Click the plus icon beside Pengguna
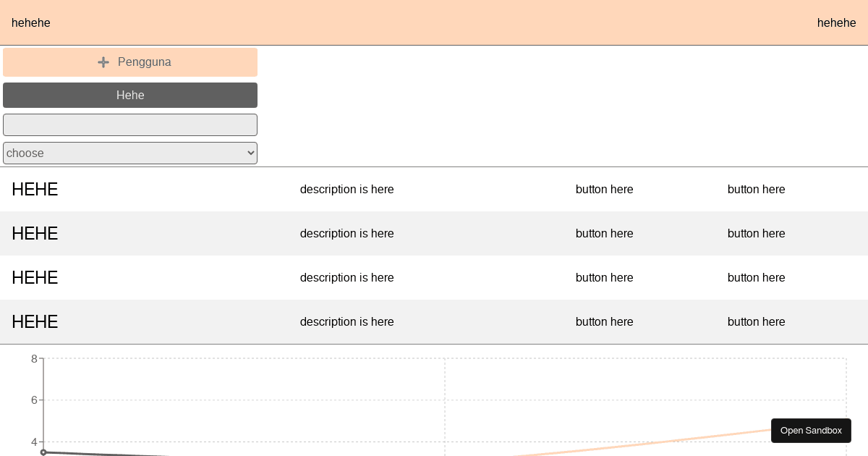The width and height of the screenshot is (868, 456). coord(103,62)
